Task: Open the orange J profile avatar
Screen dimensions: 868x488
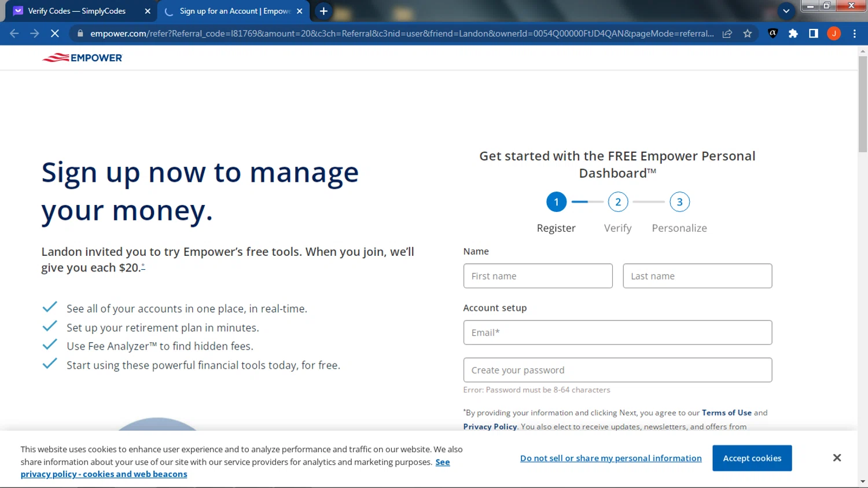Action: 834,34
